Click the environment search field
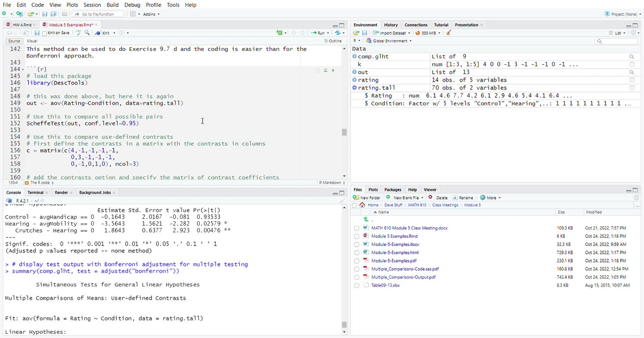Image resolution: width=644 pixels, height=338 pixels. click(x=616, y=41)
